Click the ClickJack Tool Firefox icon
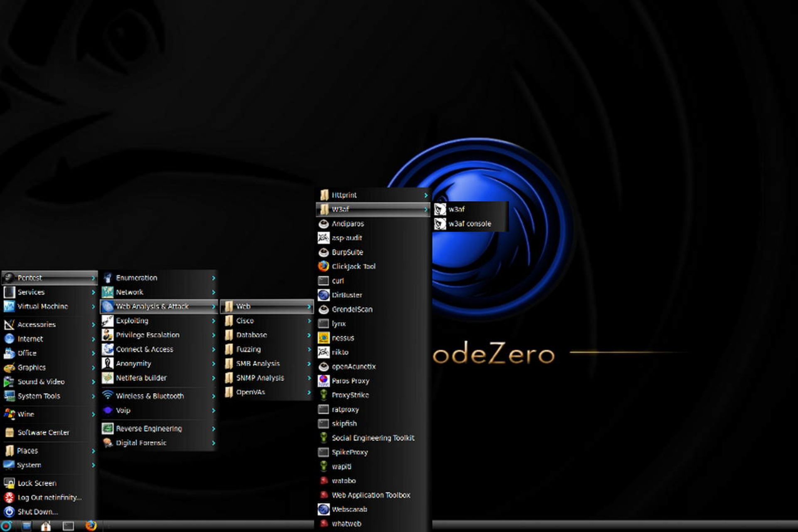Viewport: 798px width, 532px height. pos(323,266)
